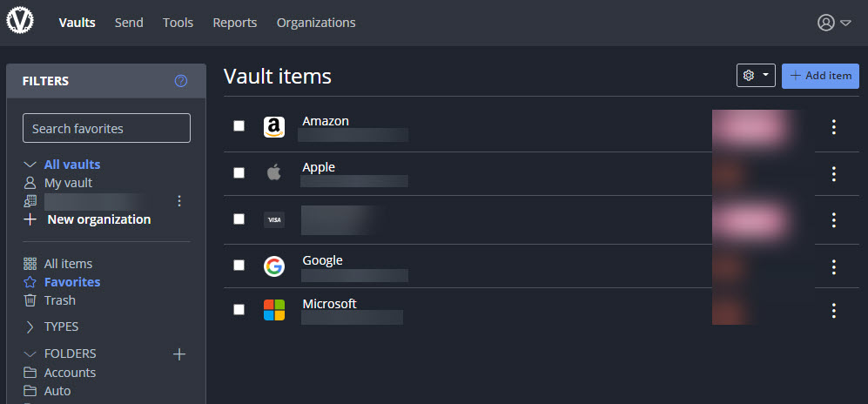868x404 pixels.
Task: Click the All items grid icon
Action: tap(30, 264)
